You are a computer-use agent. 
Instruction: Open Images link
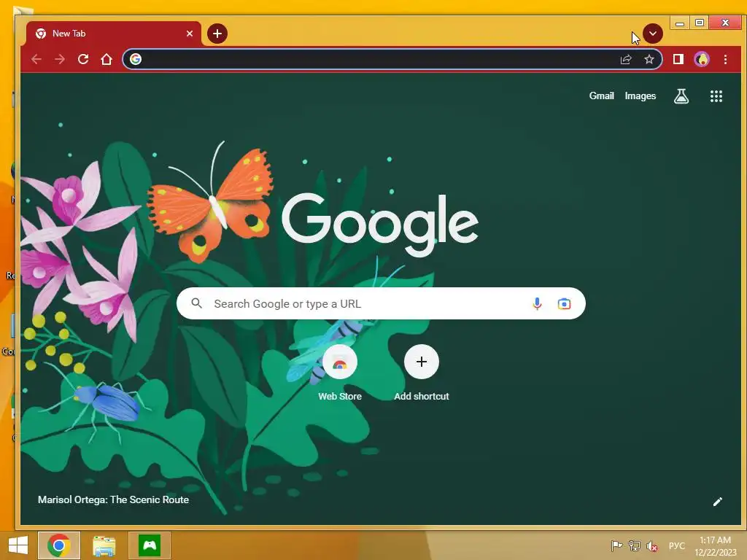point(640,96)
